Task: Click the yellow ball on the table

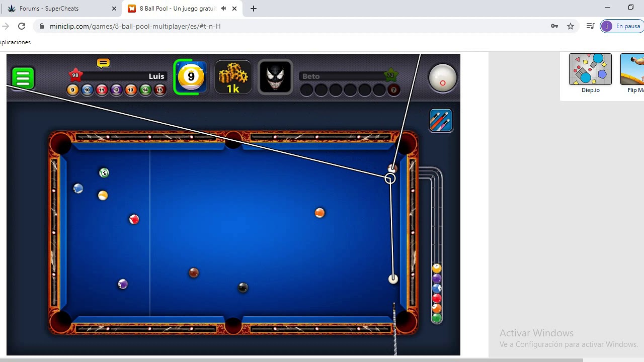Action: (103, 196)
